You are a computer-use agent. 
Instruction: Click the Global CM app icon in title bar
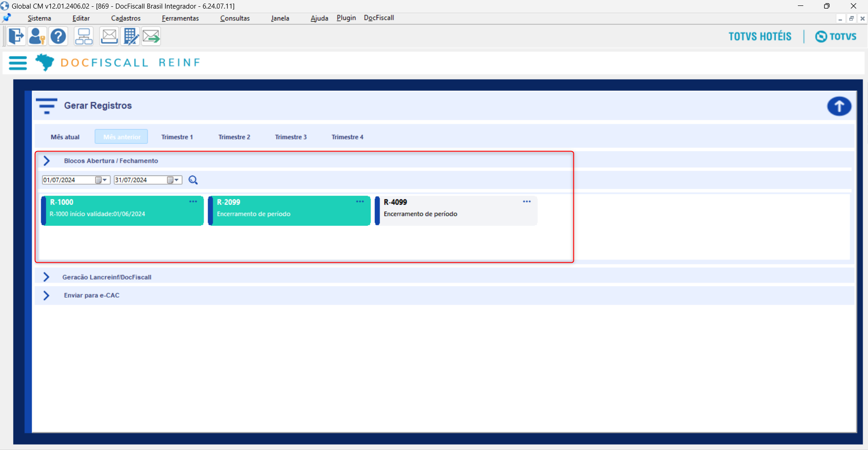pyautogui.click(x=5, y=6)
